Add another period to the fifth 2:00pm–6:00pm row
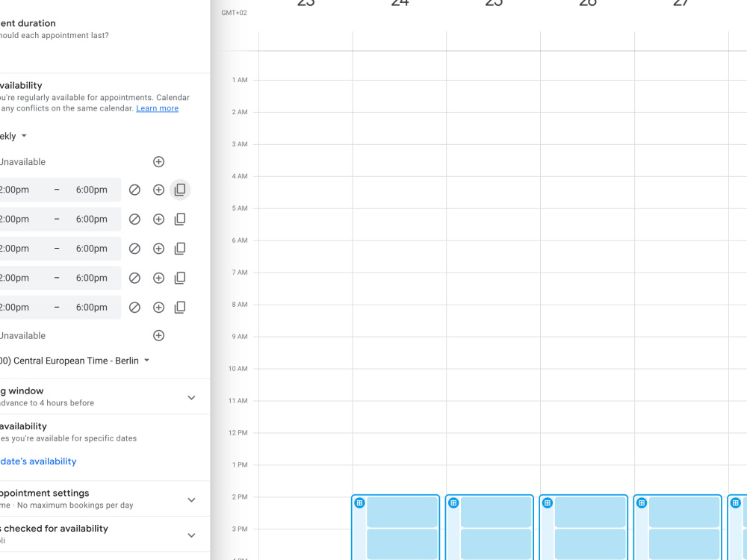747x560 pixels. 158,307
